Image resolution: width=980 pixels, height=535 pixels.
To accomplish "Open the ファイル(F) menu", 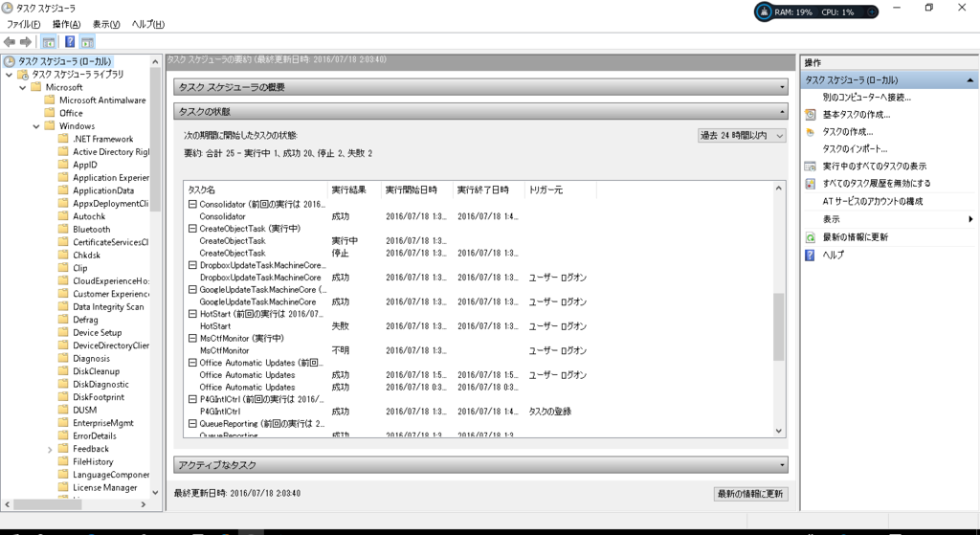I will 24,24.
